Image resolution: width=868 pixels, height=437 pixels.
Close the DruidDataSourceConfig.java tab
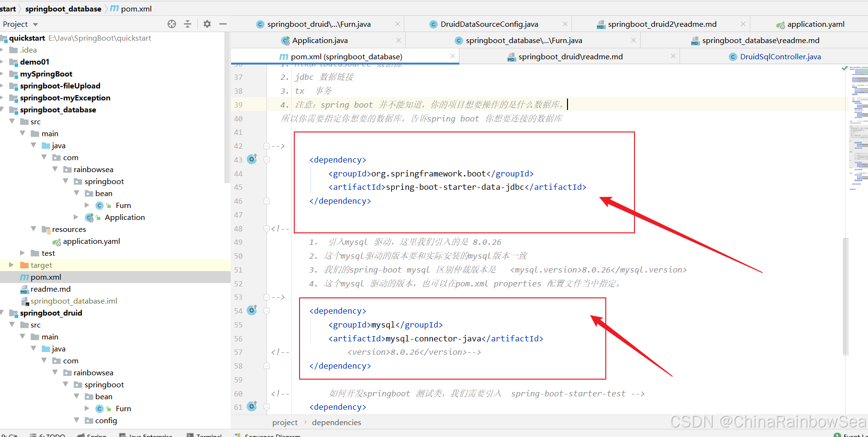pyautogui.click(x=565, y=24)
